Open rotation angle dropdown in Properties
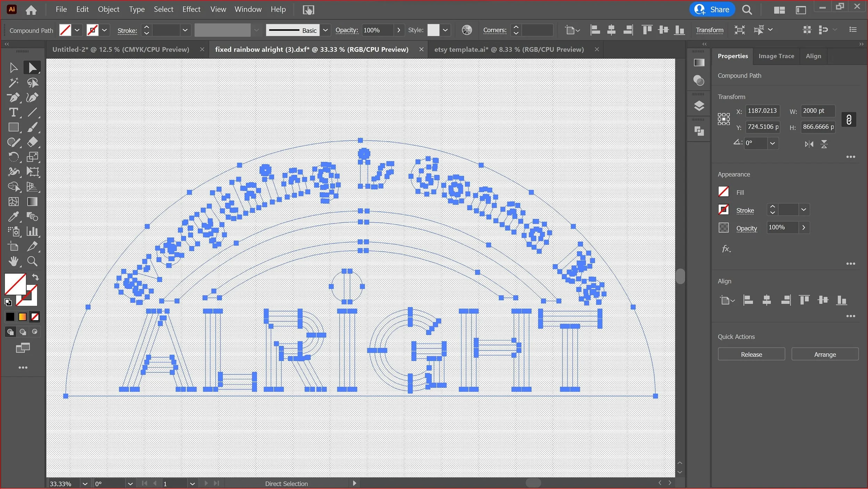 click(773, 143)
